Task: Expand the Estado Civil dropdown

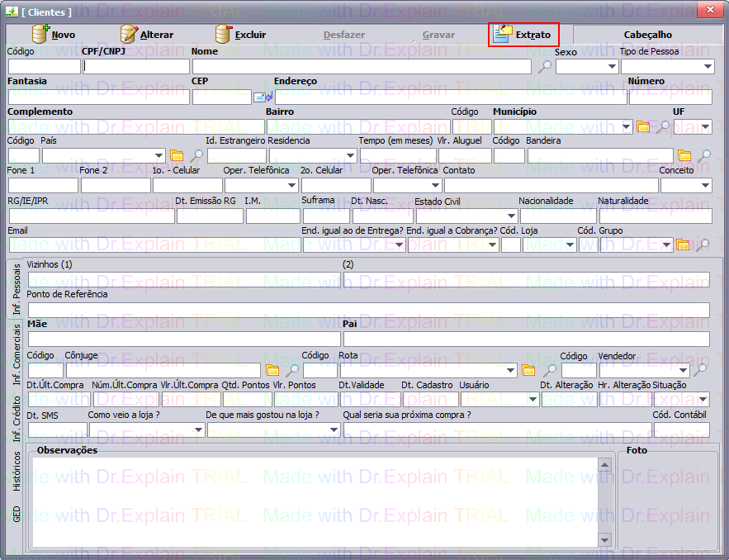Action: (510, 216)
